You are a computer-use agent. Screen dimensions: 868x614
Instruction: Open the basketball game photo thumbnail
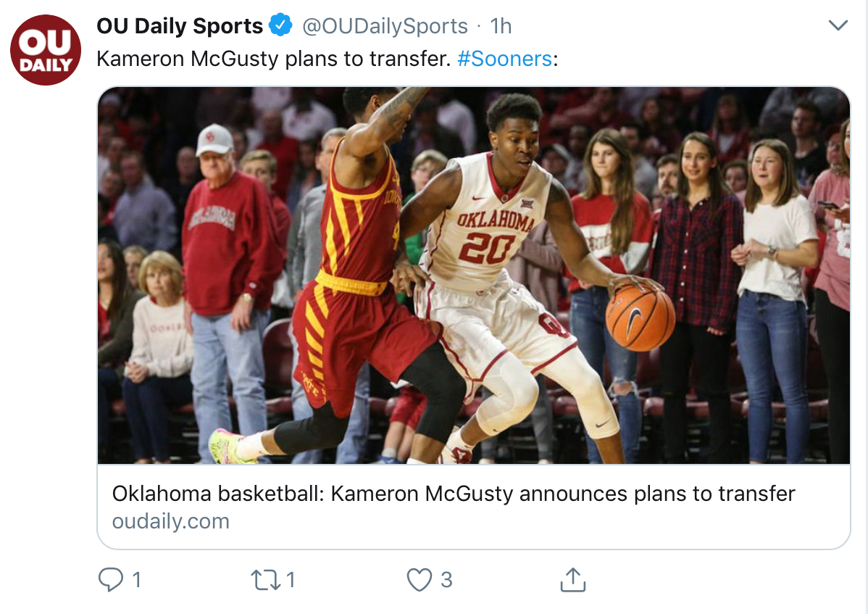474,275
